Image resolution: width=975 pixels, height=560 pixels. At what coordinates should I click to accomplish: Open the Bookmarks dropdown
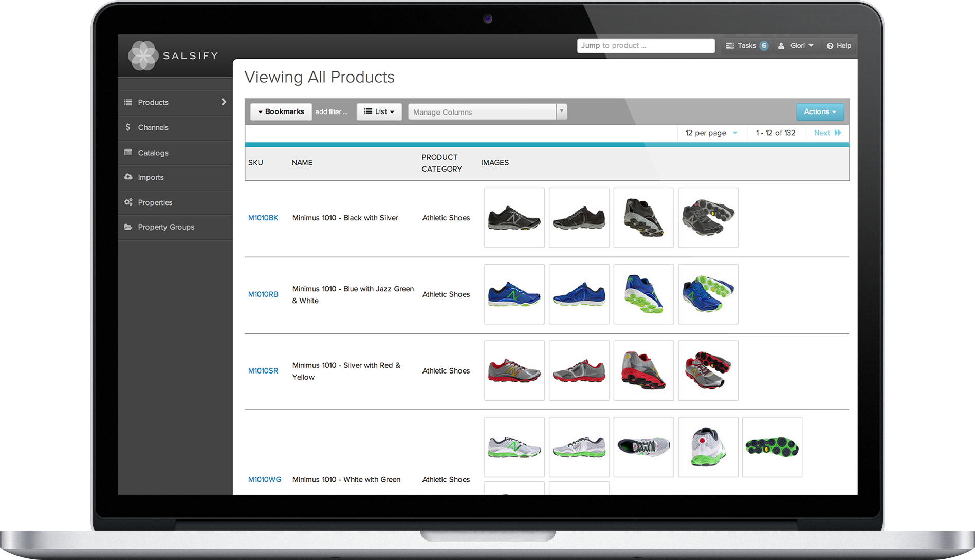(281, 111)
